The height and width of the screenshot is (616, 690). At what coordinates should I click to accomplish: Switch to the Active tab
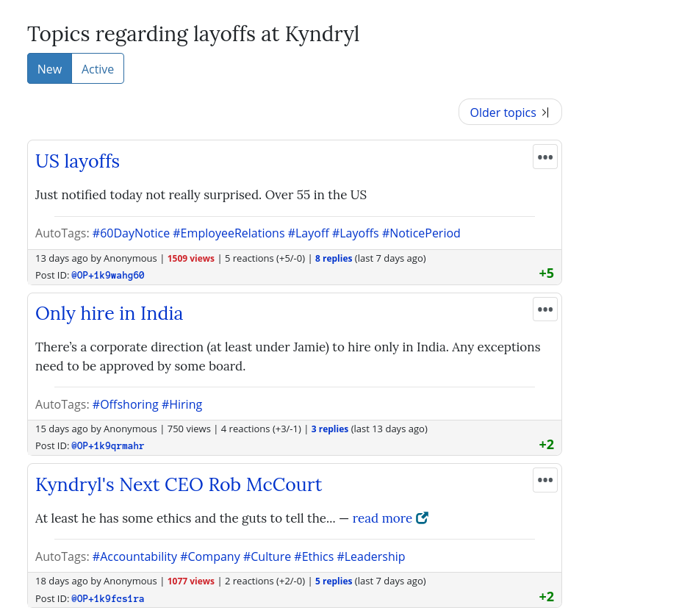98,69
